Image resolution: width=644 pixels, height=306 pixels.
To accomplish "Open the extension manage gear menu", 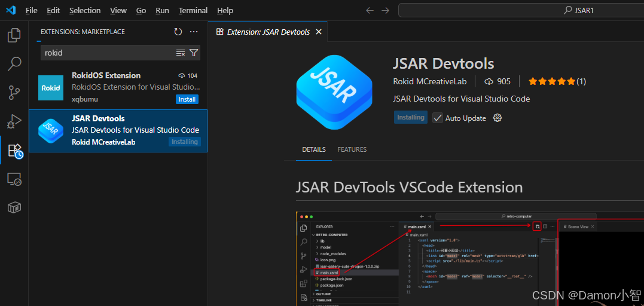I will click(498, 118).
